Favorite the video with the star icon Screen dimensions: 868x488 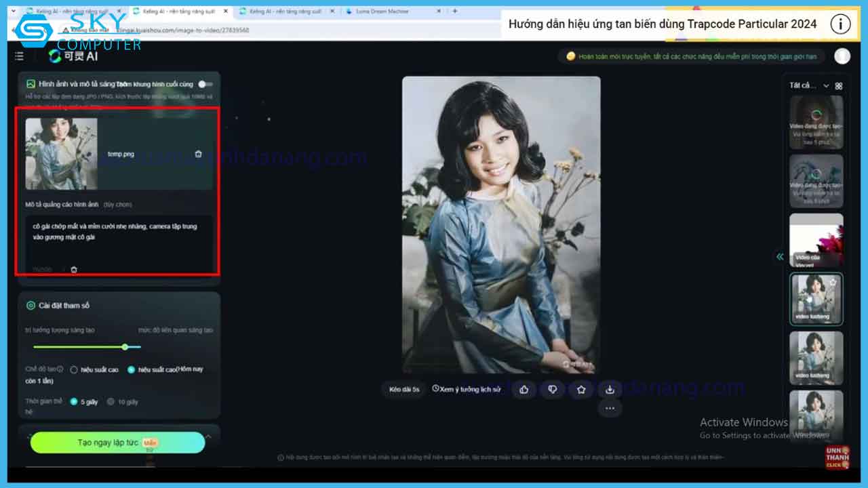click(581, 389)
